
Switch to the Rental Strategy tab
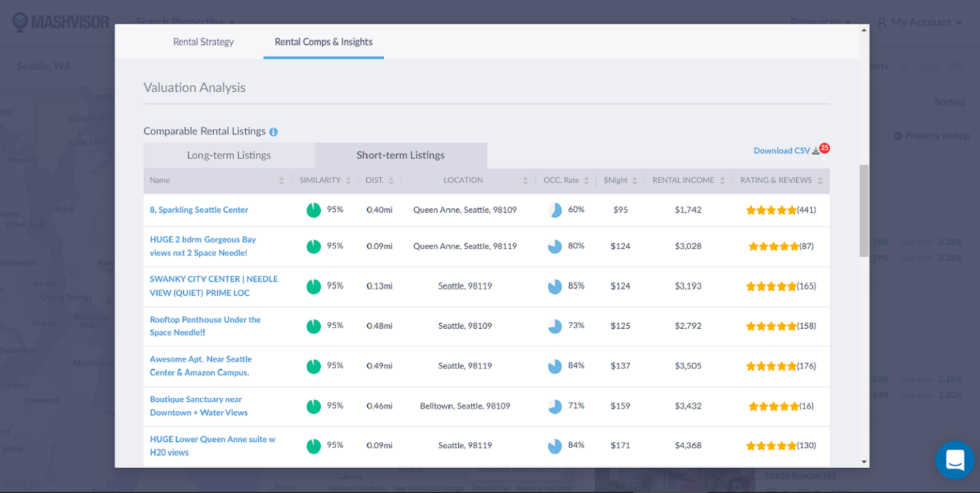203,42
